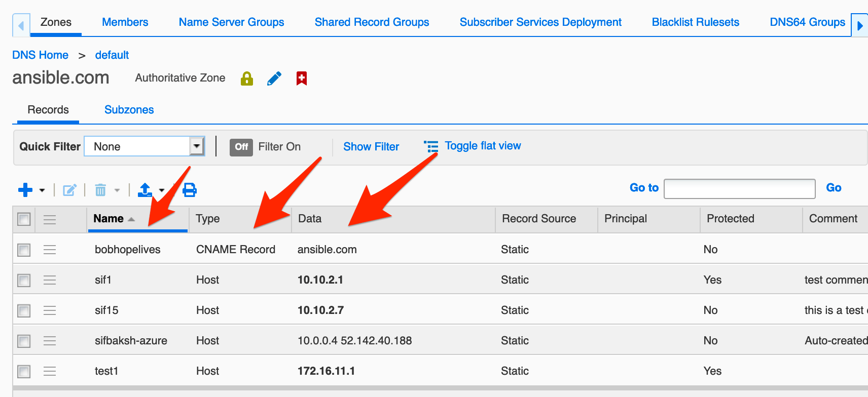The image size is (868, 397).
Task: Expand the add record dropdown arrow
Action: (x=42, y=190)
